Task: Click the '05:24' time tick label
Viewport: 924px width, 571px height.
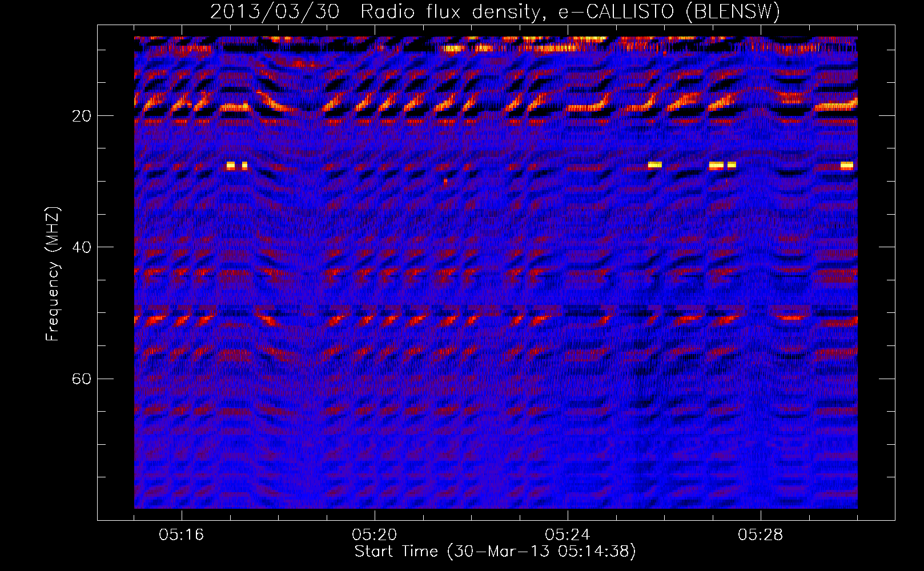Action: (x=568, y=535)
